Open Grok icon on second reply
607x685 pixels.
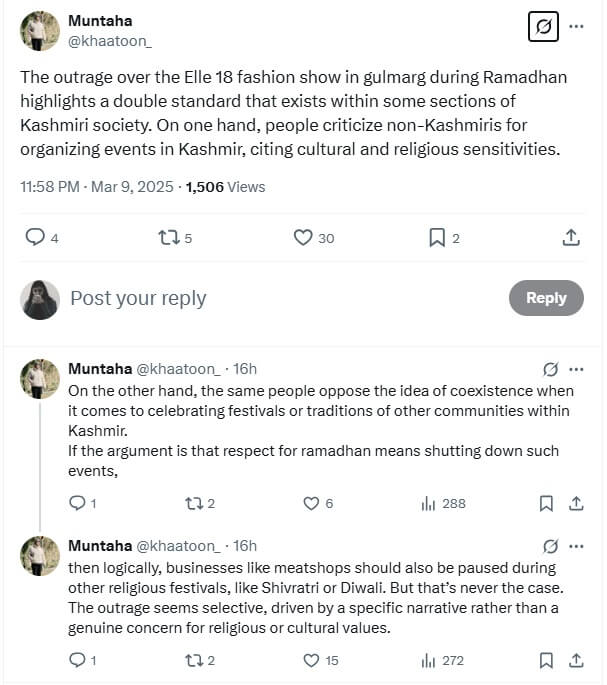click(550, 546)
